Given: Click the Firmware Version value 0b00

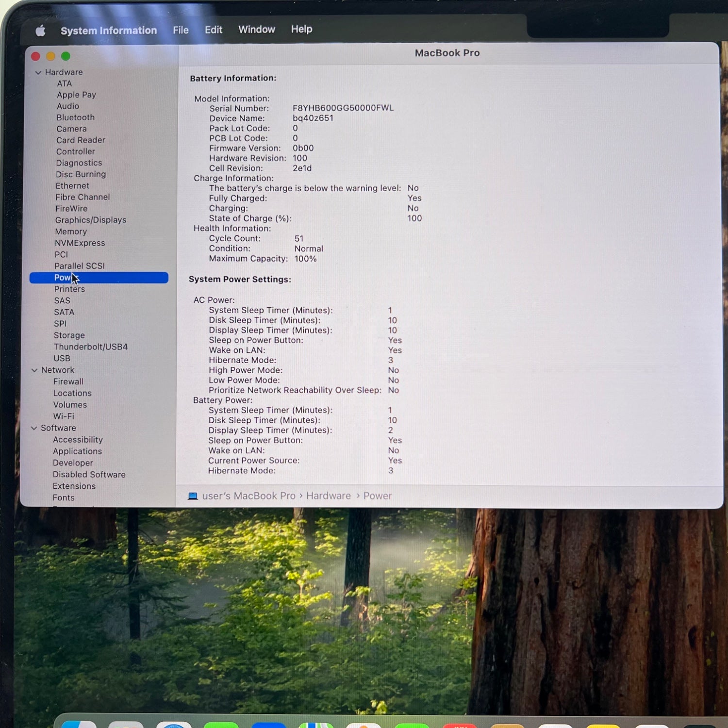Looking at the screenshot, I should pos(303,148).
